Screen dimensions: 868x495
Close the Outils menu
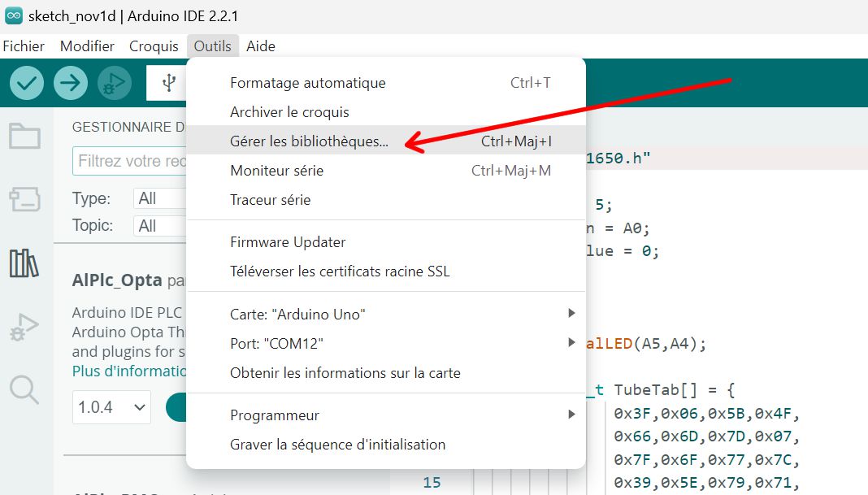coord(213,46)
